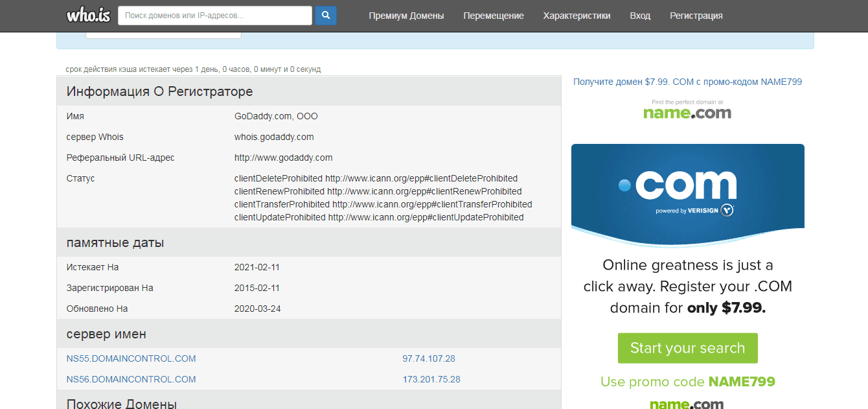Click the name.com logo above banner
This screenshot has width=868, height=409.
[687, 111]
